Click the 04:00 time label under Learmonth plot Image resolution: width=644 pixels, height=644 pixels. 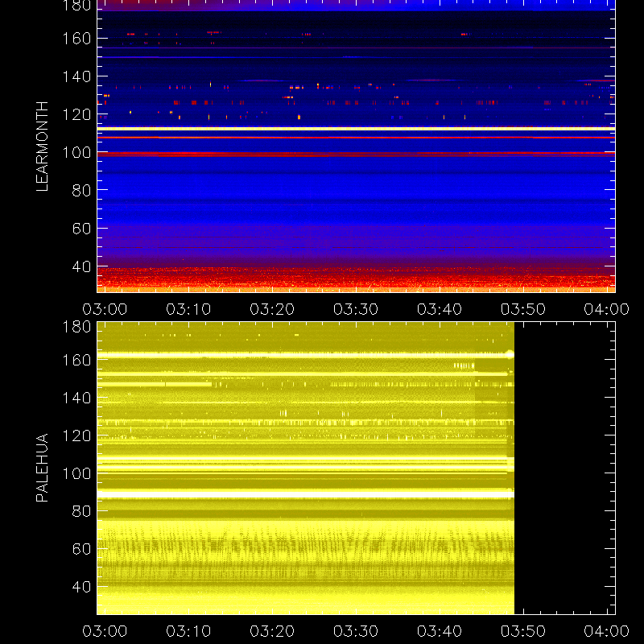click(x=607, y=309)
